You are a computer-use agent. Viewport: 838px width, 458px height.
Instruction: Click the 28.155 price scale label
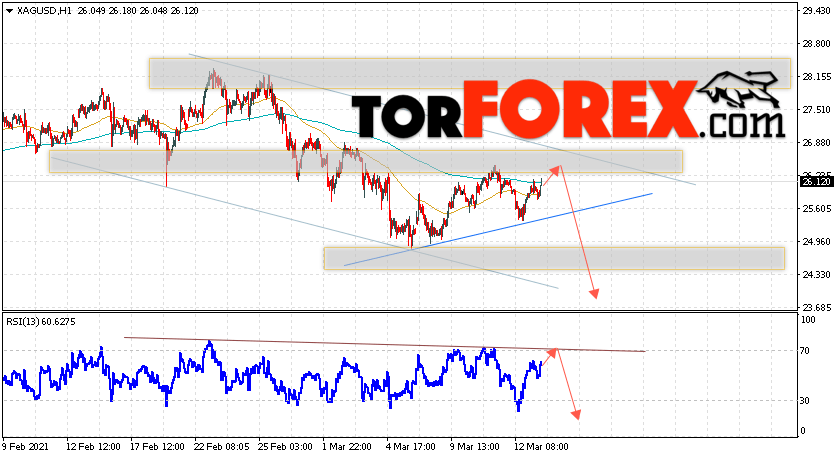pyautogui.click(x=816, y=77)
